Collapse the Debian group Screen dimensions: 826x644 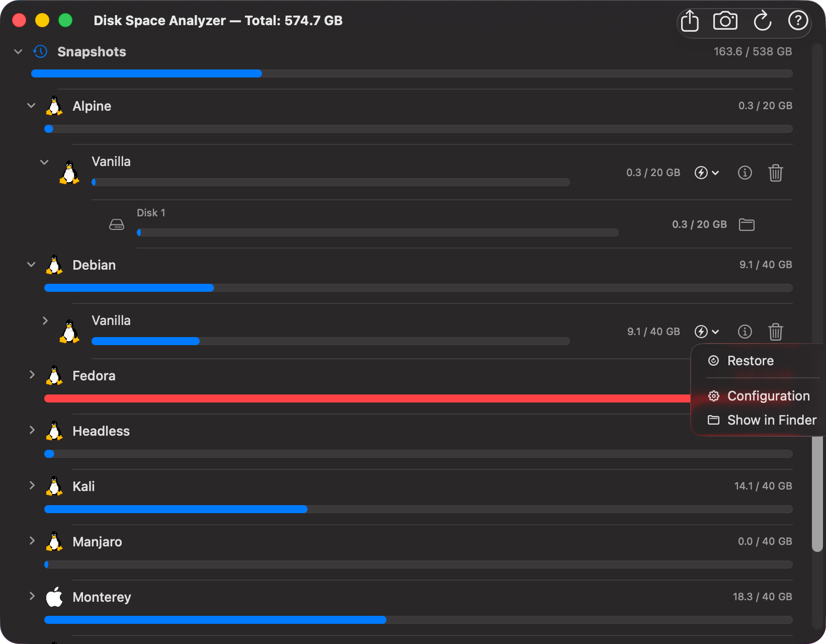click(31, 265)
